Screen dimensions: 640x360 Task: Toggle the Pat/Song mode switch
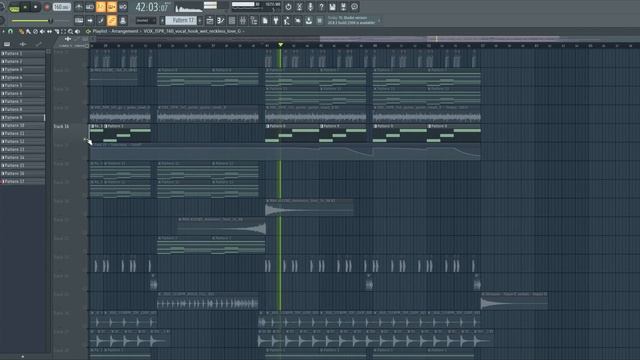[14, 7]
